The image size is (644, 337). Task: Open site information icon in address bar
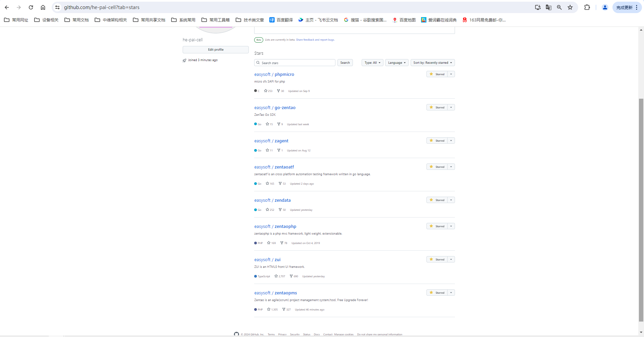tap(57, 7)
